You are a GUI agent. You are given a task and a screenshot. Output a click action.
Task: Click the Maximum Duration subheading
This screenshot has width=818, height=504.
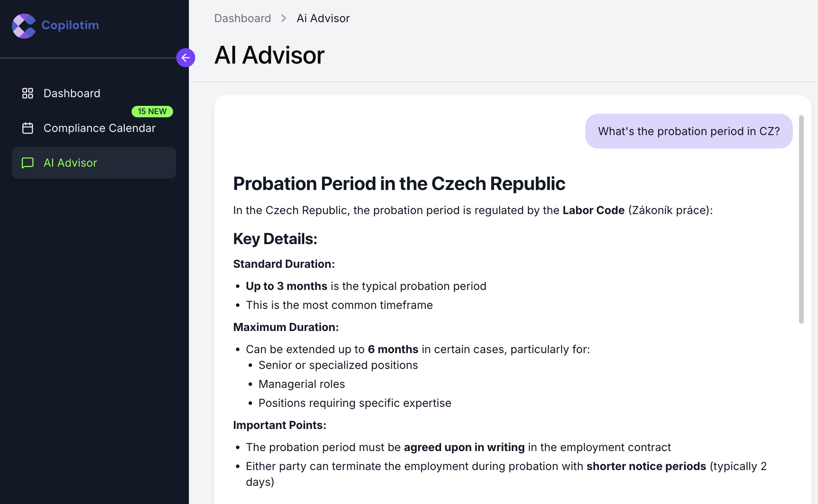point(286,327)
